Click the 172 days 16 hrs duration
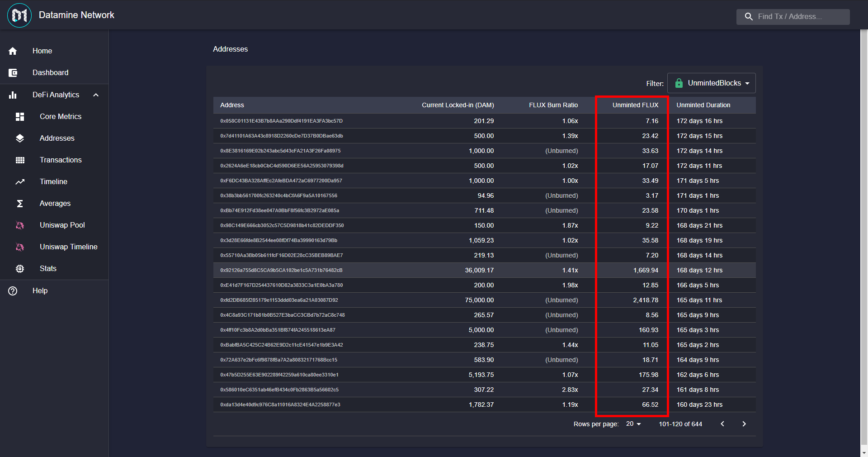This screenshot has height=457, width=868. click(699, 121)
